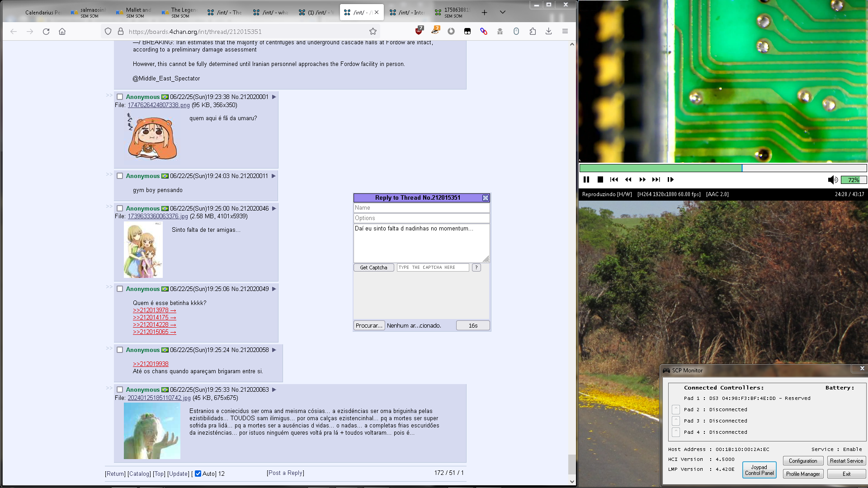Viewport: 868px width, 488px height.
Task: Open the tracking protection shield icon
Action: coord(108,32)
